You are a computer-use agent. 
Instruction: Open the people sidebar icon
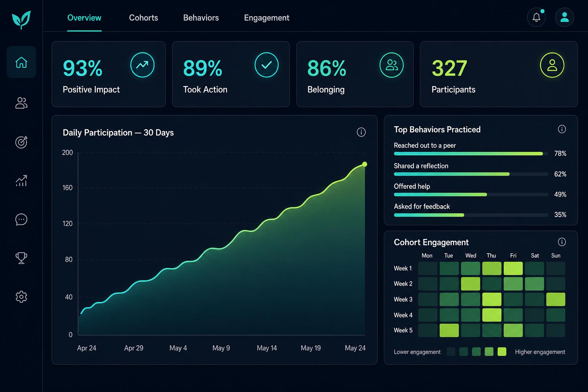(21, 103)
